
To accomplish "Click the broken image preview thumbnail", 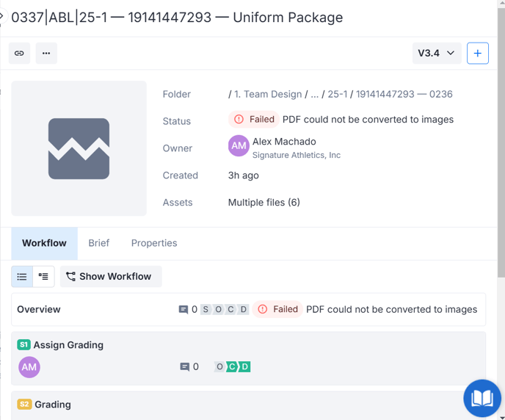I will [79, 148].
